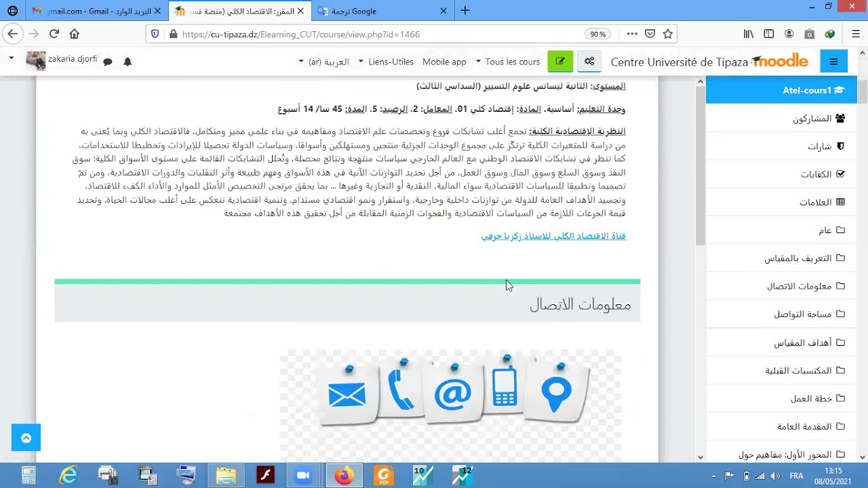Open the Firefox hamburger menu
Image resolution: width=868 pixels, height=488 pixels.
click(856, 34)
